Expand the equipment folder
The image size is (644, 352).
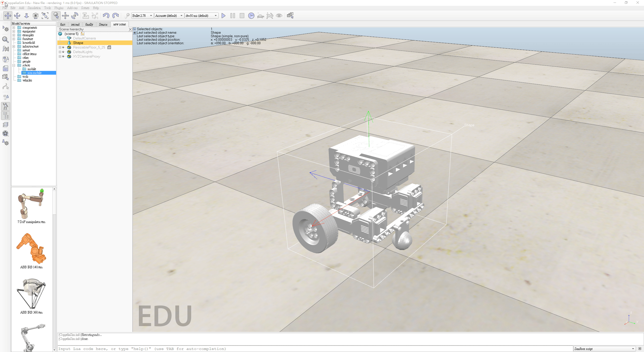click(x=14, y=31)
